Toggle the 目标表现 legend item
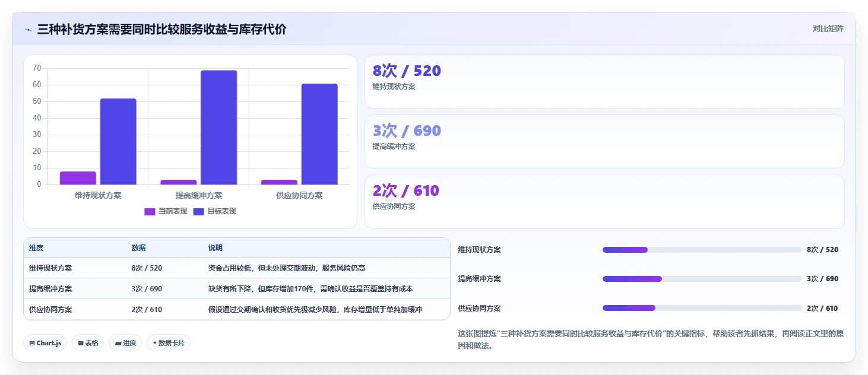Image resolution: width=868 pixels, height=375 pixels. (214, 211)
